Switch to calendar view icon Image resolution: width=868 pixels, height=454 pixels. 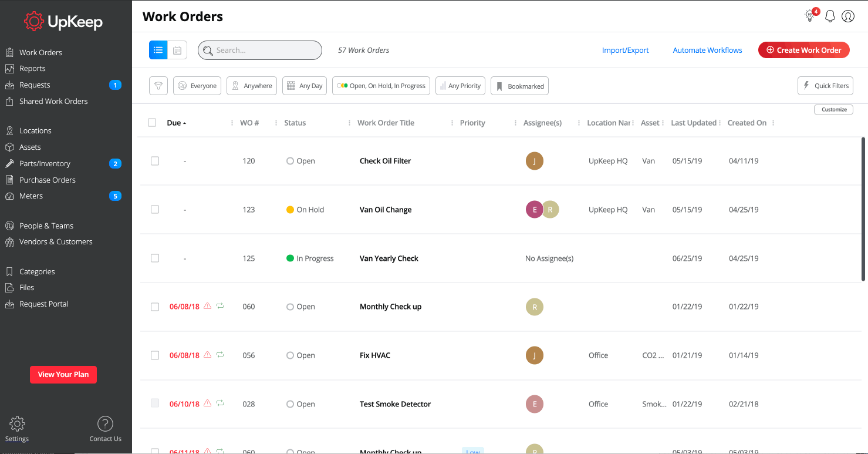coord(177,51)
